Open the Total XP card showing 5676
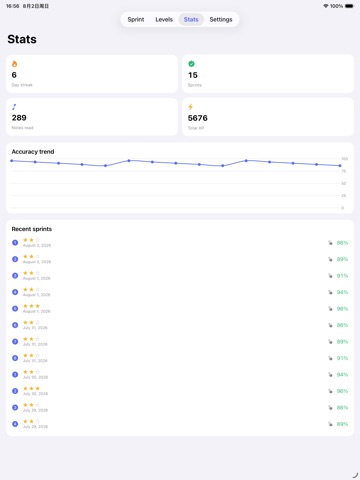 (268, 117)
